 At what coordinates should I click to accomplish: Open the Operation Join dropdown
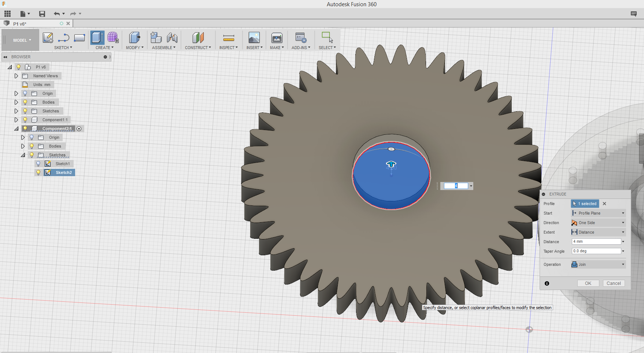coord(598,264)
